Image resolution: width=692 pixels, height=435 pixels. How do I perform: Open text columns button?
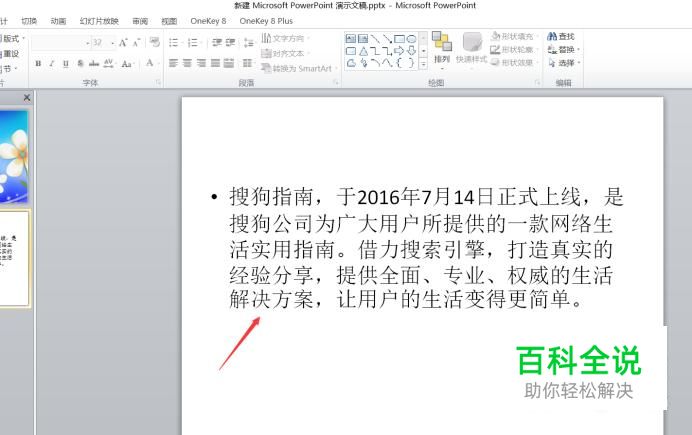(248, 64)
